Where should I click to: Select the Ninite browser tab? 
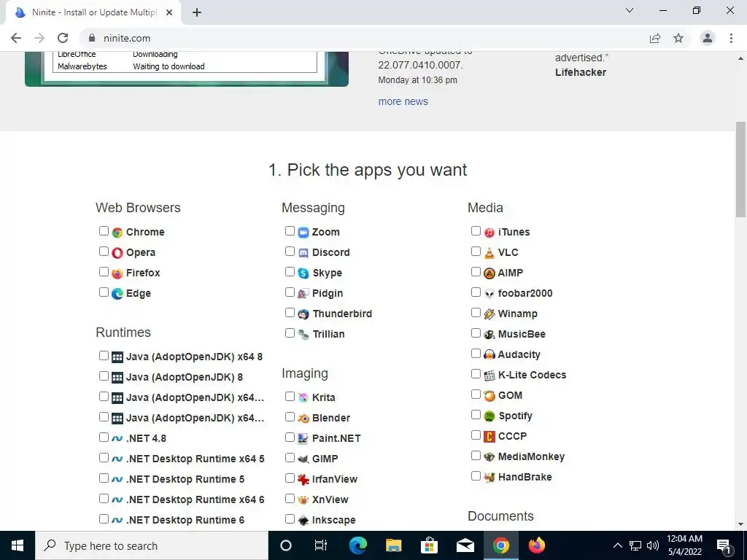(x=93, y=12)
